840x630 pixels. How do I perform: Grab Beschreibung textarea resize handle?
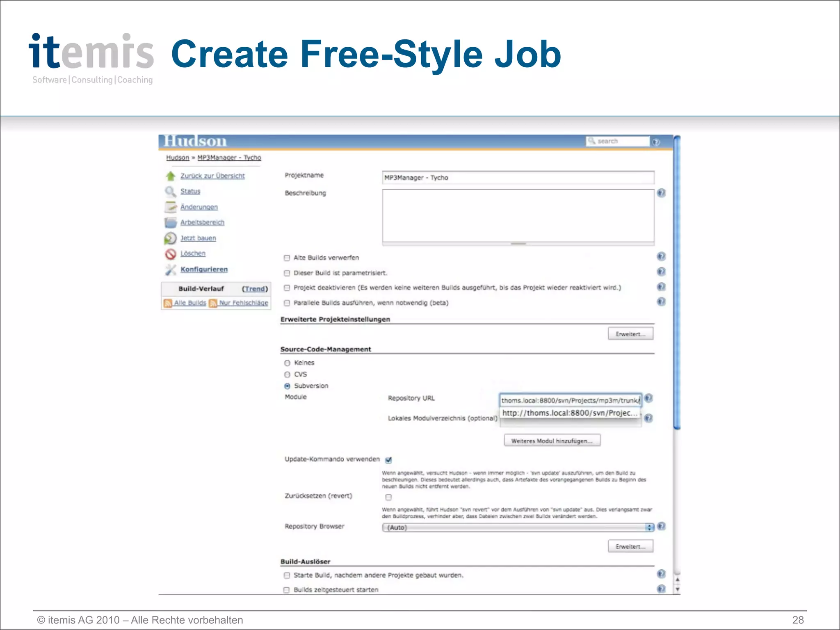click(x=518, y=244)
